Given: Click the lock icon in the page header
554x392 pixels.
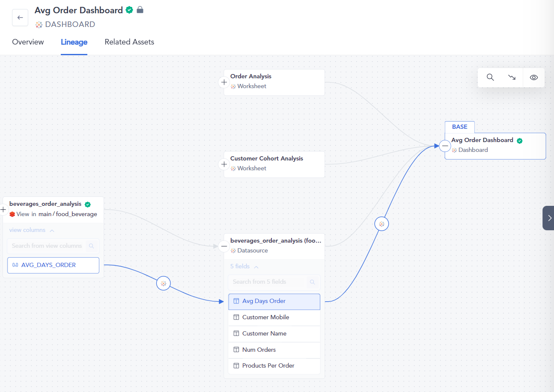Looking at the screenshot, I should [140, 10].
